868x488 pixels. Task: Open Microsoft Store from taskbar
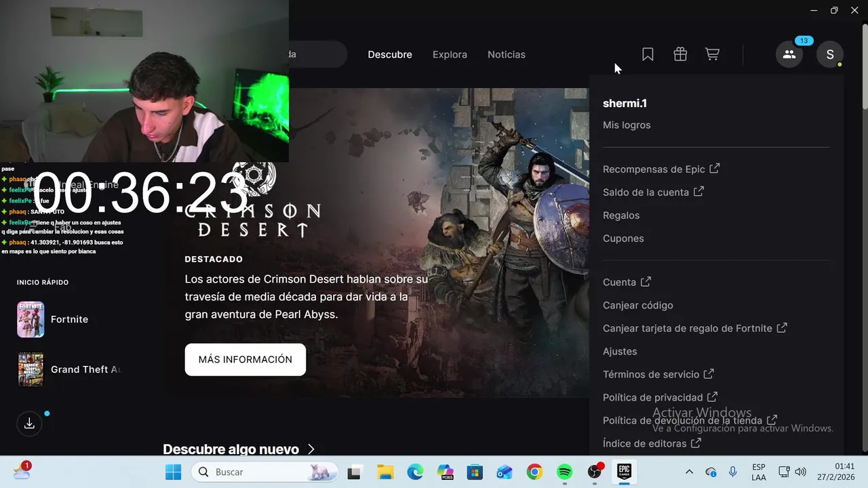475,472
